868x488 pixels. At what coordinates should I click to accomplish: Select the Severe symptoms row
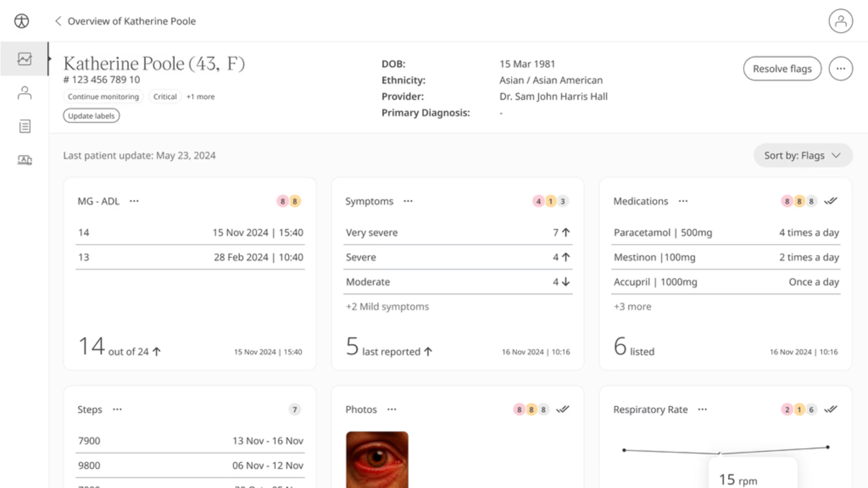tap(458, 257)
